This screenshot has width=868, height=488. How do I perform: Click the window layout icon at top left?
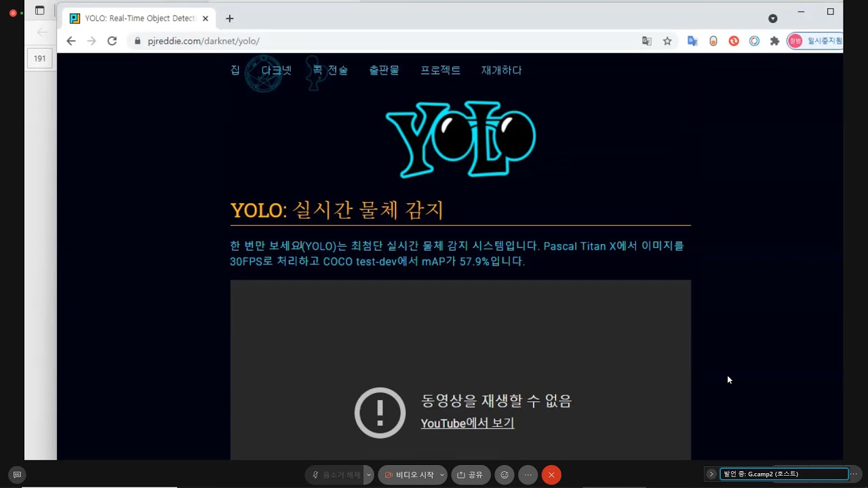(40, 11)
